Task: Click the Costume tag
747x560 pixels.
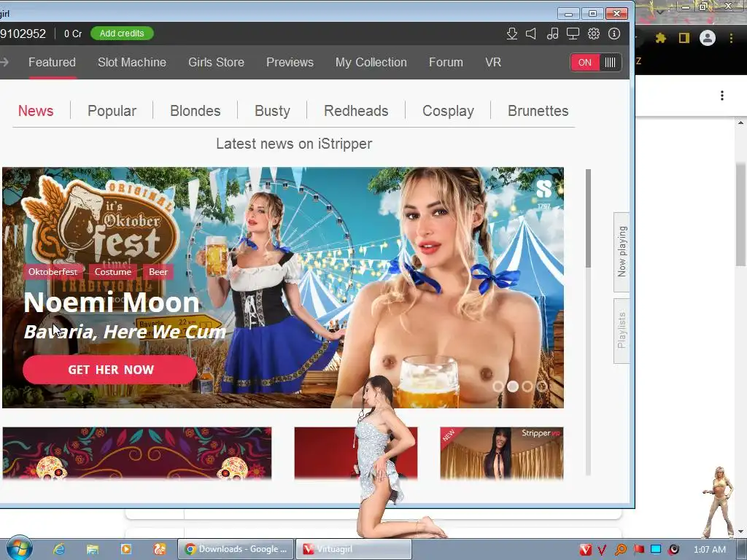Action: 113,272
